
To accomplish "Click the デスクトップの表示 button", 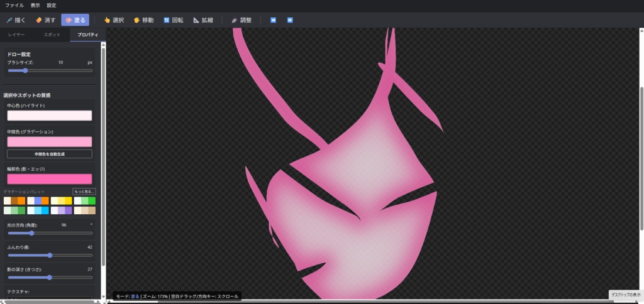I will pos(626,295).
